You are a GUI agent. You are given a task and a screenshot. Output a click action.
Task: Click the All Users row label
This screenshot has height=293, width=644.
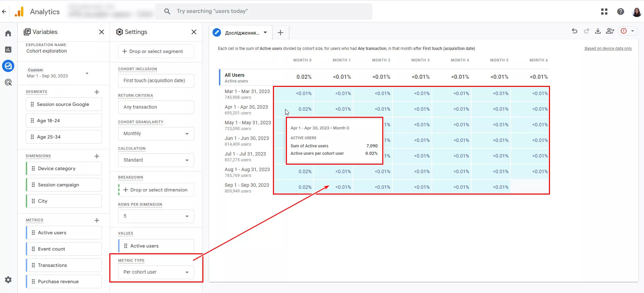tap(235, 75)
